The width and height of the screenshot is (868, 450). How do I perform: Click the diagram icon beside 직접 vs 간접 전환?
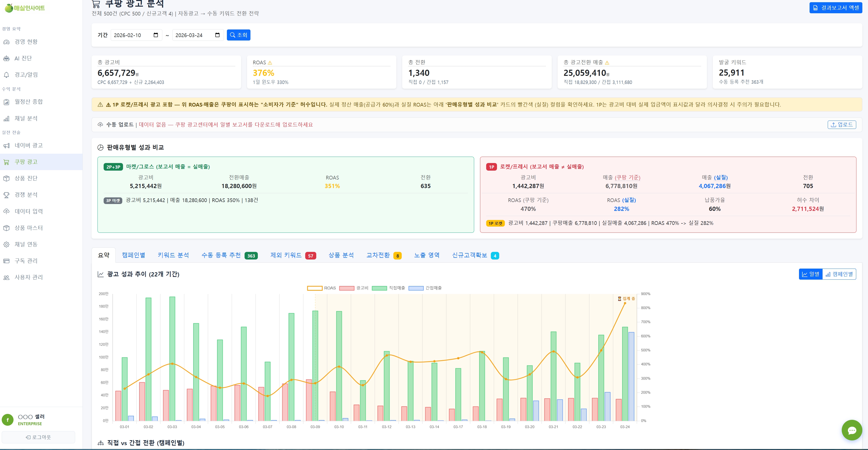[100, 443]
